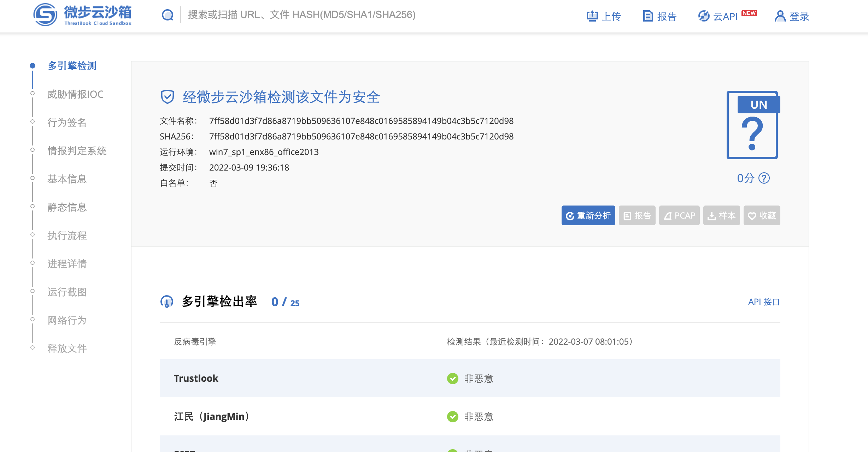
Task: Click the ThreatBook Cloud Sandbox logo
Action: [82, 15]
